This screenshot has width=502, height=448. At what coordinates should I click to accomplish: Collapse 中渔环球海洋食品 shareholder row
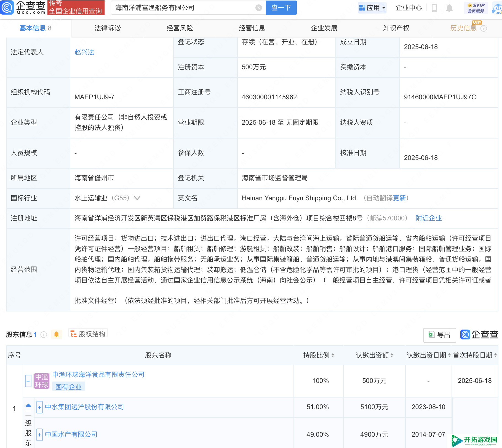click(x=28, y=381)
